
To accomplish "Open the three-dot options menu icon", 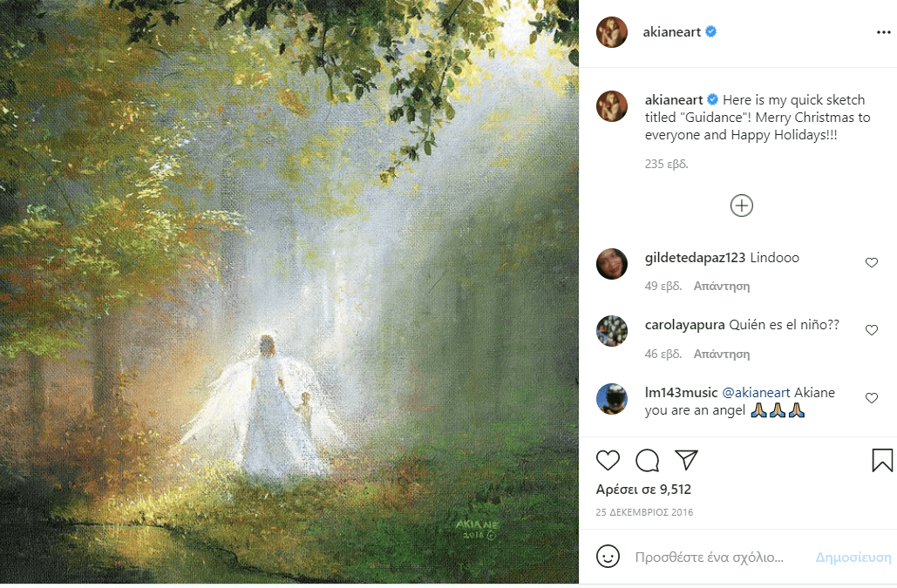I will 880,32.
